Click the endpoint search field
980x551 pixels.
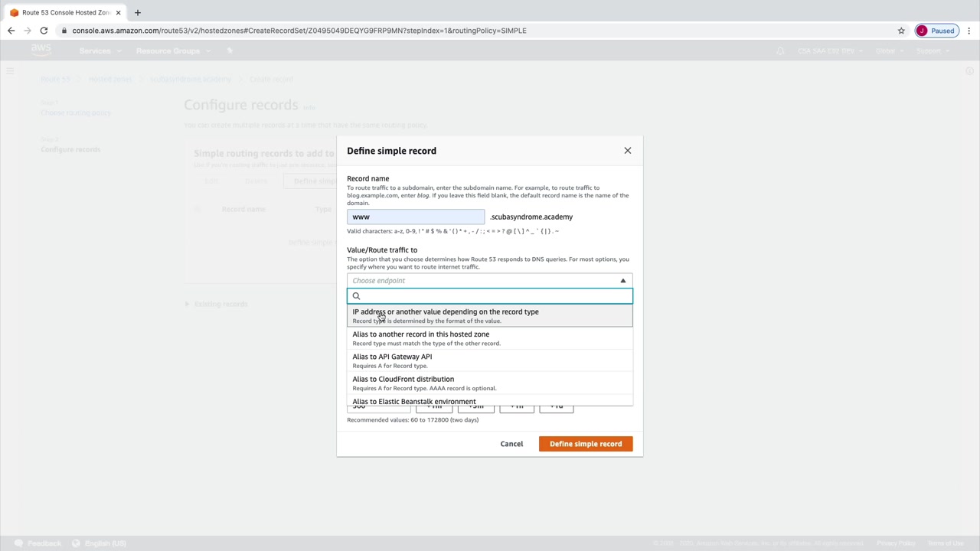(490, 296)
